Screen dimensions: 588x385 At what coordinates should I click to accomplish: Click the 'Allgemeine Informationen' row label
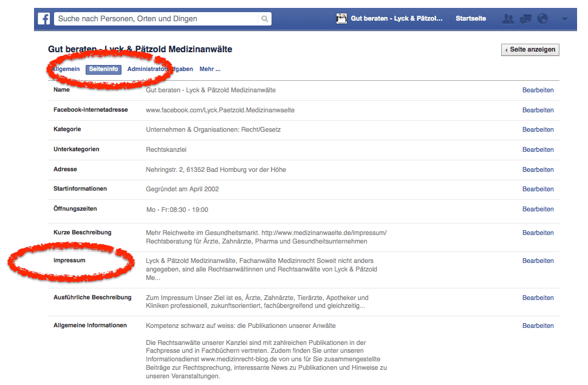click(90, 325)
